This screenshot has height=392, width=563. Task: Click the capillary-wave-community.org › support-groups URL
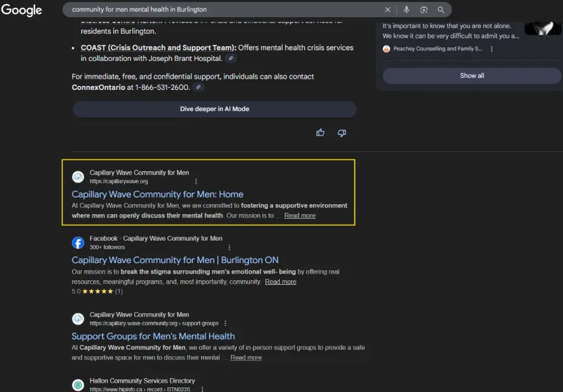[154, 323]
